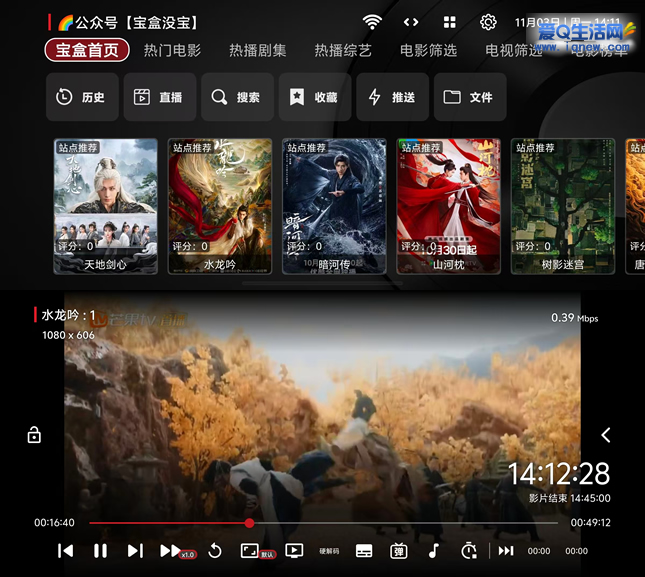
Task: Click the red playback progress knob
Action: coord(249,523)
